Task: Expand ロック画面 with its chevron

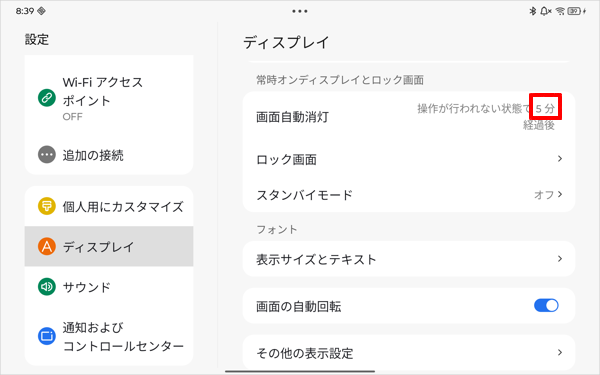Action: (x=560, y=158)
